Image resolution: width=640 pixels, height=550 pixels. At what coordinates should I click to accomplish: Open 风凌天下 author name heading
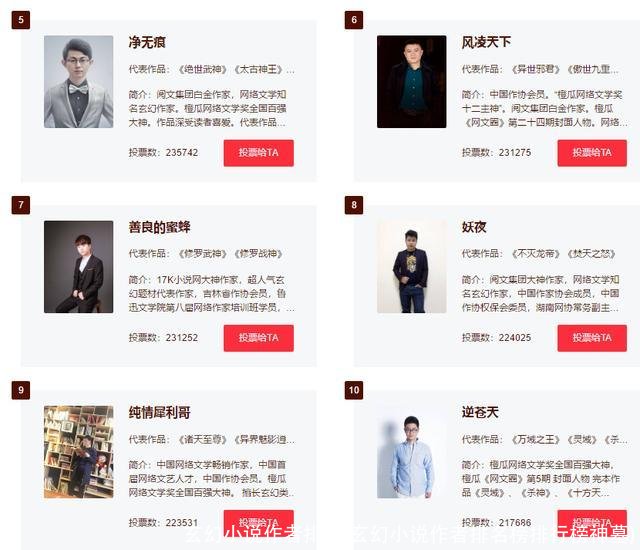point(486,42)
